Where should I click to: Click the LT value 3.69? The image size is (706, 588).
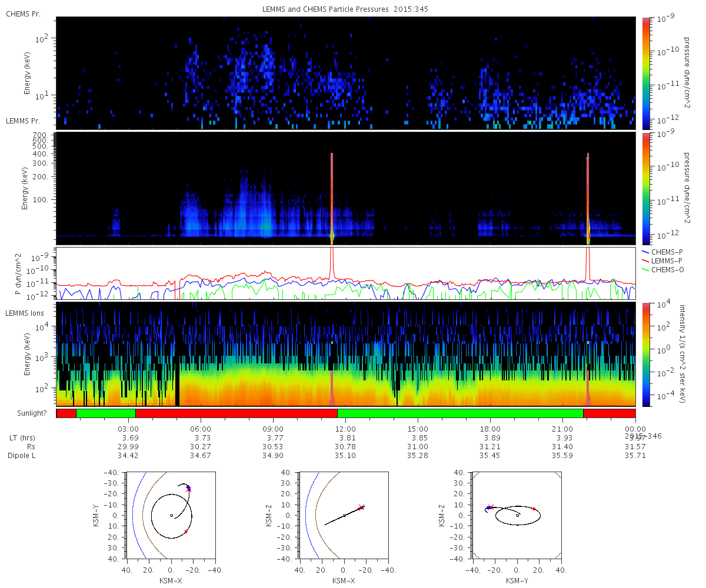[x=130, y=438]
